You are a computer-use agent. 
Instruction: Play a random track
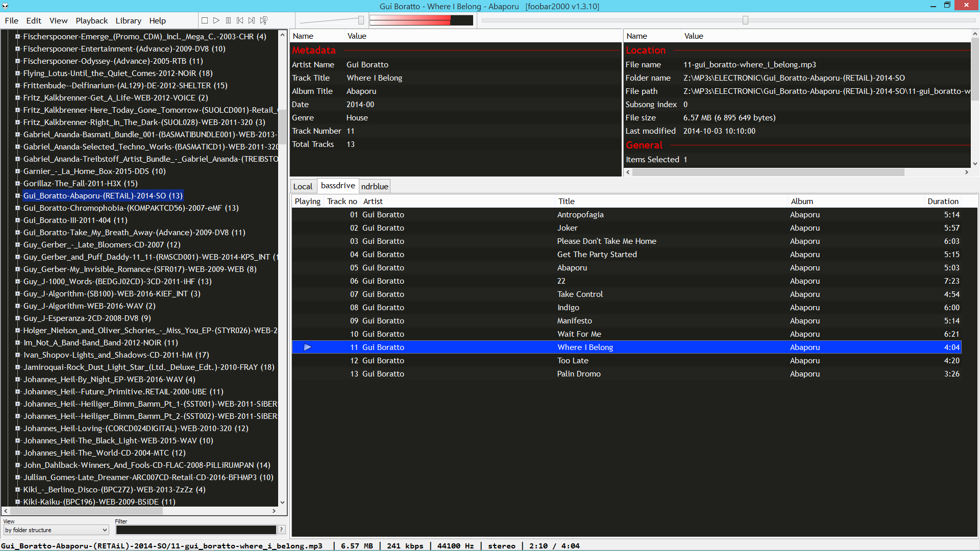tap(264, 20)
